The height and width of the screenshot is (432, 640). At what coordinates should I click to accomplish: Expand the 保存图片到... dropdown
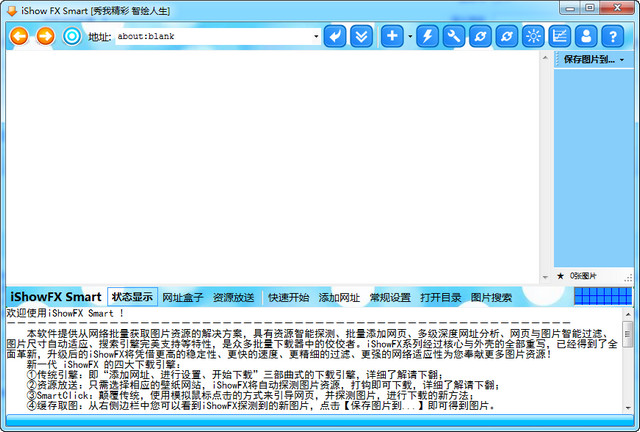pos(622,60)
